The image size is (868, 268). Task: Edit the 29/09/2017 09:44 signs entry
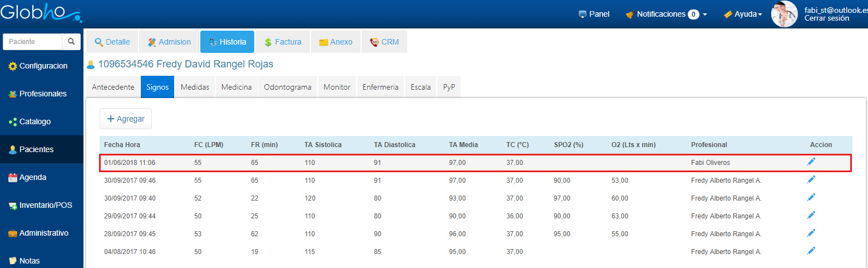point(811,216)
